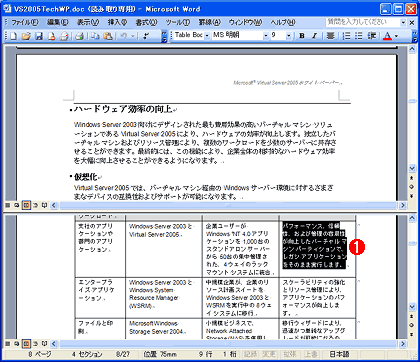Expand toolbar options between Standard and Formatting
Viewport: 420px width, 362px height.
point(164,36)
